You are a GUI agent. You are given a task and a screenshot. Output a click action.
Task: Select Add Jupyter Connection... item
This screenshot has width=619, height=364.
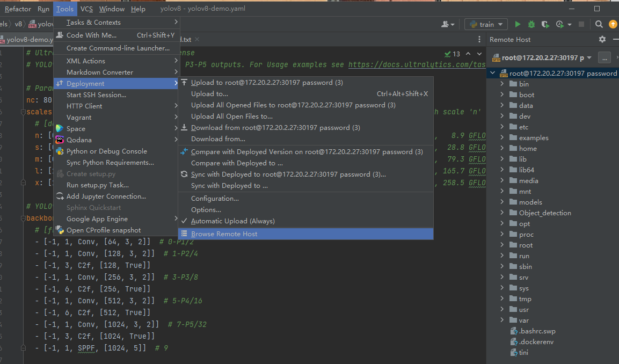pyautogui.click(x=116, y=196)
